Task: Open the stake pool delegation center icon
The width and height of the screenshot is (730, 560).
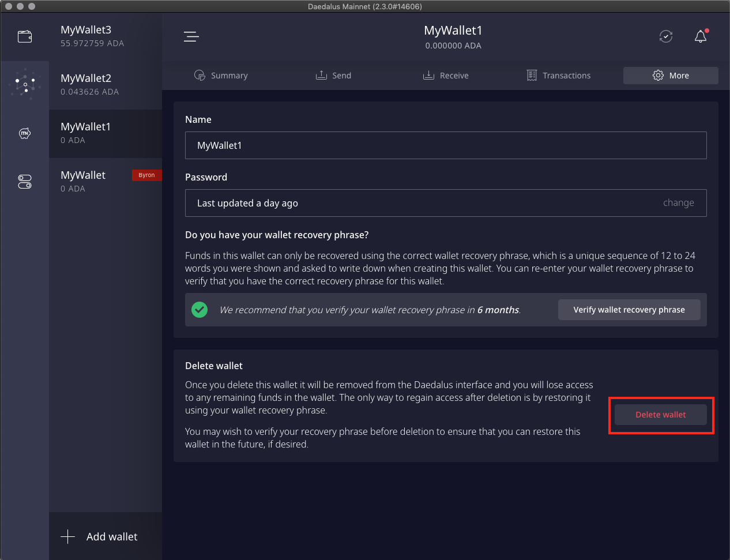Action: pos(25,85)
